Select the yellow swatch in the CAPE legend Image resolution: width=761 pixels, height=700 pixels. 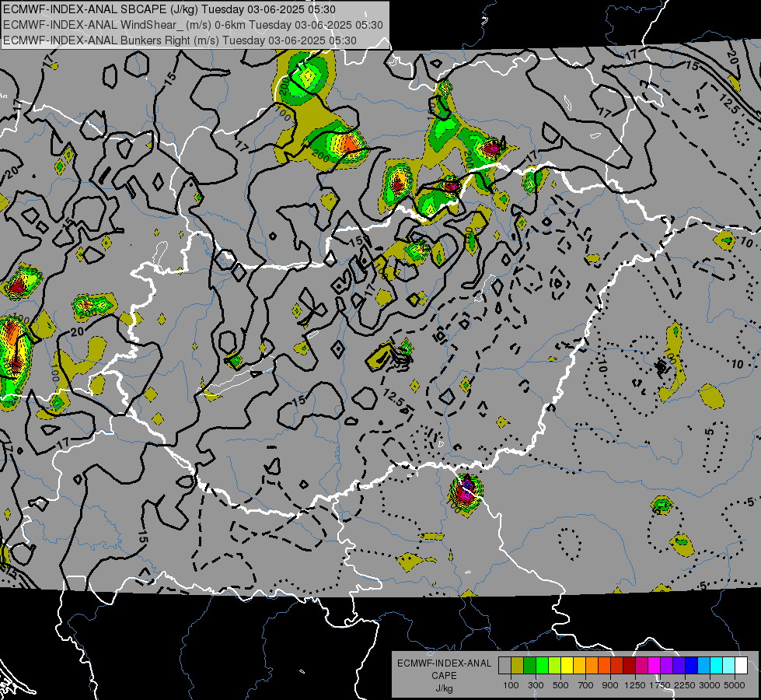(x=567, y=666)
